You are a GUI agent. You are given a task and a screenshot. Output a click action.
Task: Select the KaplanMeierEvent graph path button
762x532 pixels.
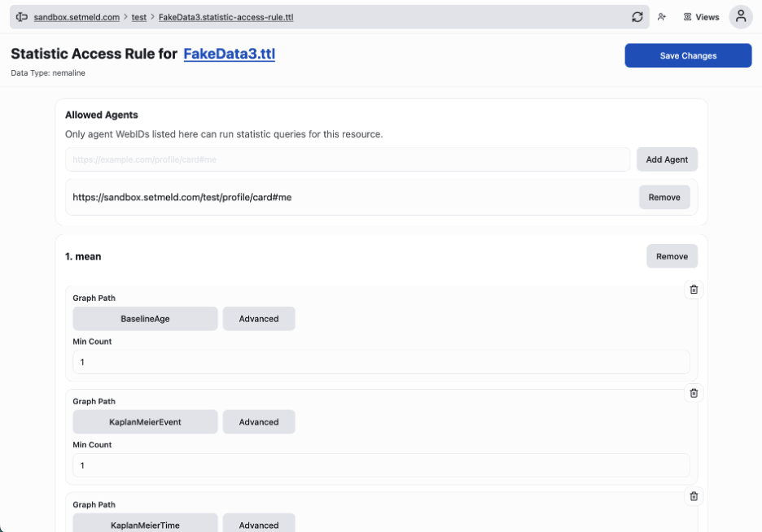[x=145, y=422]
